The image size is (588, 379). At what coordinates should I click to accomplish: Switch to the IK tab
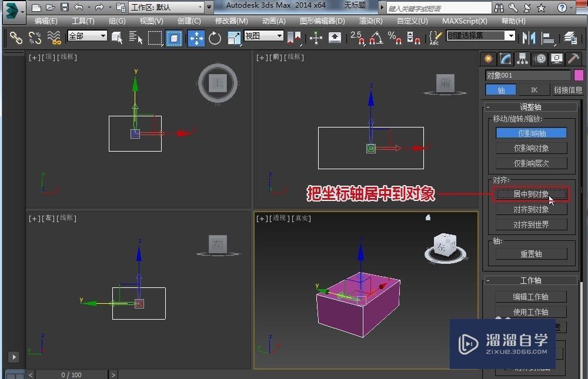tap(533, 89)
